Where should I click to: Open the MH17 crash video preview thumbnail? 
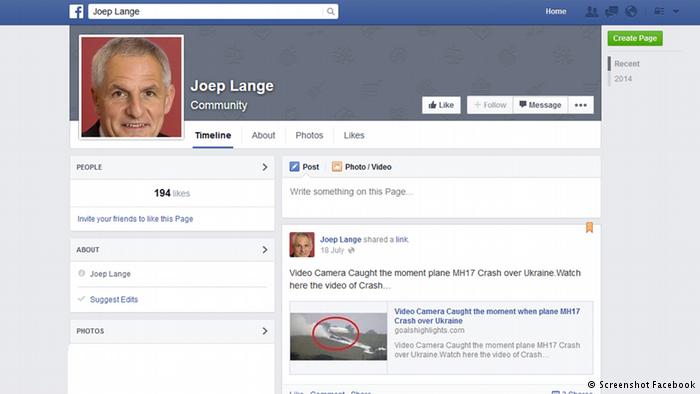click(x=338, y=337)
